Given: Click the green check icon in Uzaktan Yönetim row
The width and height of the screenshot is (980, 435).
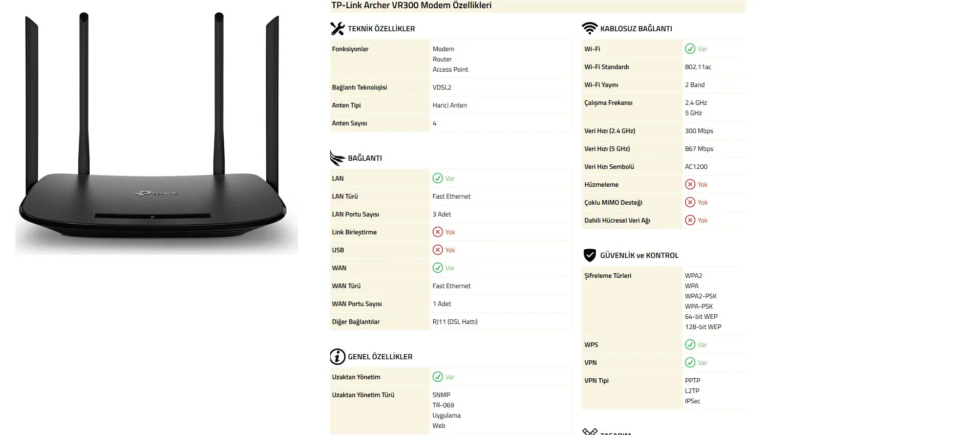Looking at the screenshot, I should point(438,377).
